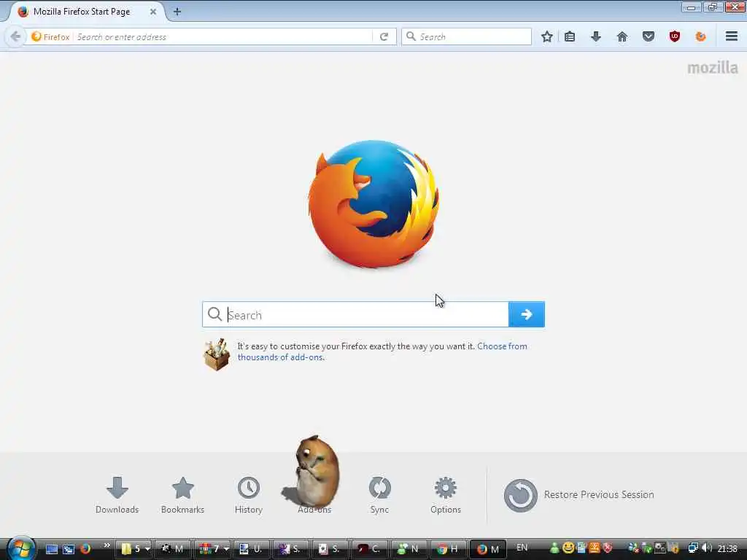This screenshot has height=560, width=747.
Task: Follow the Choose from thousands of add-ons link
Action: tap(382, 351)
